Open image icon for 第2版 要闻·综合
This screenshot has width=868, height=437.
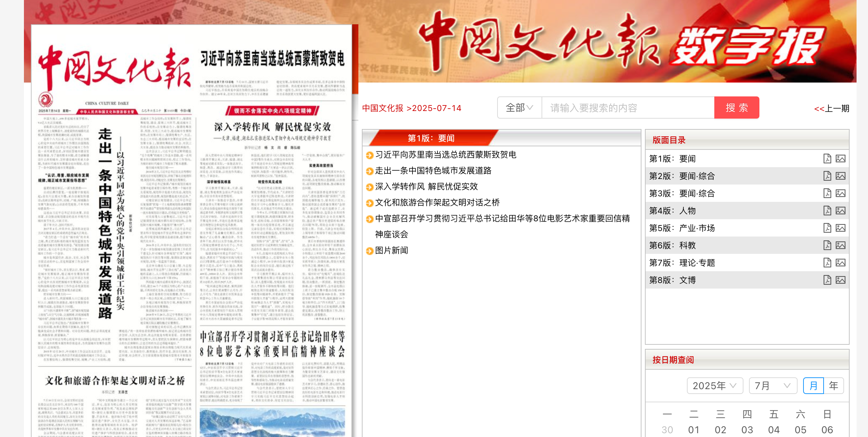click(840, 176)
